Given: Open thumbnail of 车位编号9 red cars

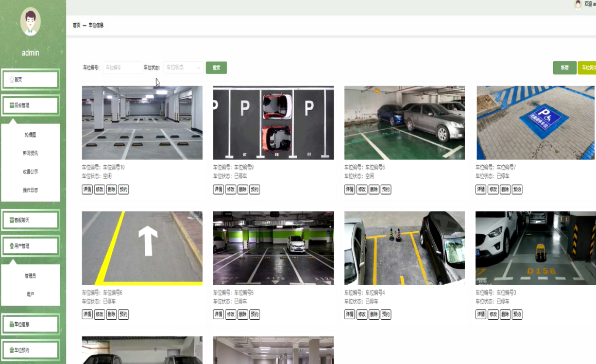Looking at the screenshot, I should coord(274,123).
